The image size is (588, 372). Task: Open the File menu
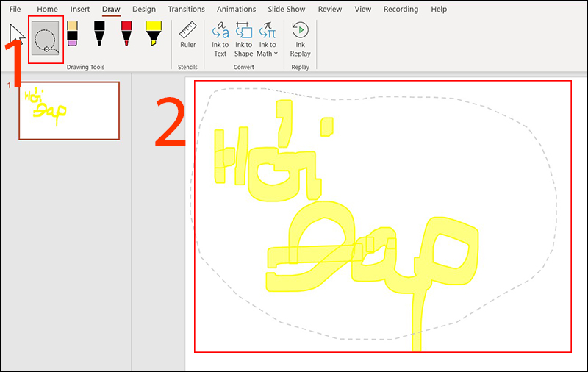click(15, 10)
